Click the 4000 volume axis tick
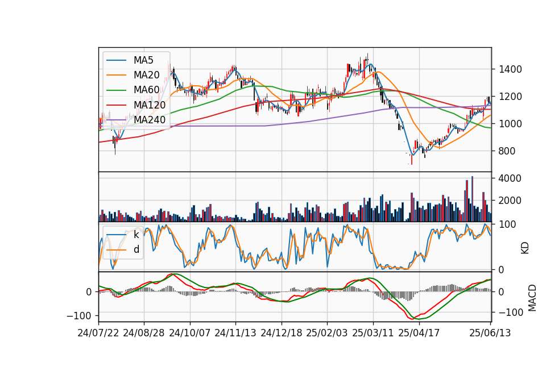Image resolution: width=546 pixels, height=392 pixels. (x=510, y=178)
